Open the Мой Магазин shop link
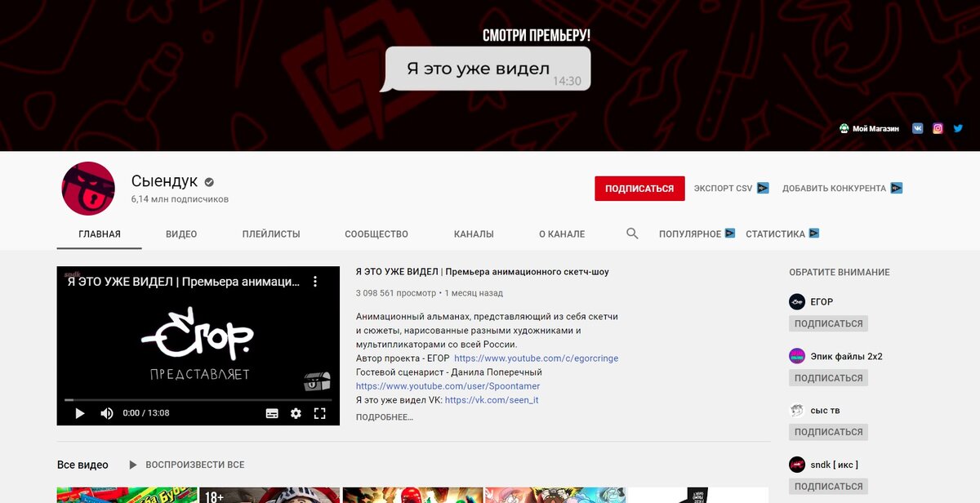 pyautogui.click(x=869, y=129)
